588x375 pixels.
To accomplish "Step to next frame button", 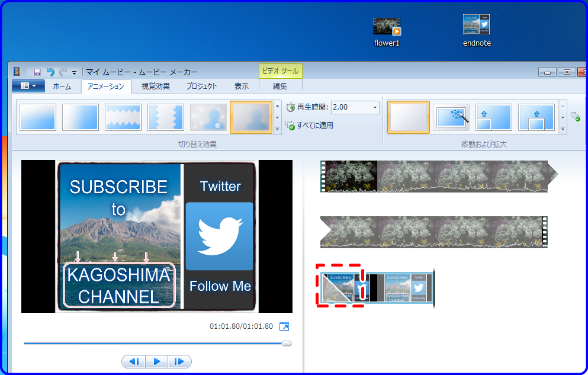I will pos(179,361).
